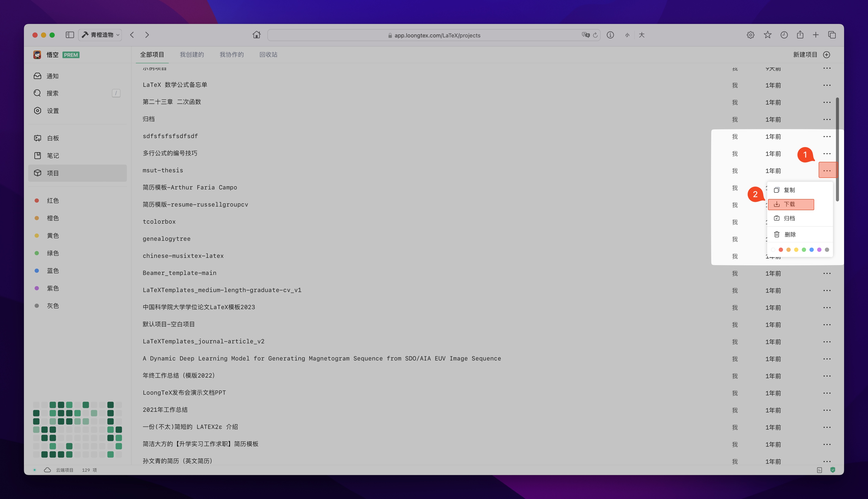Viewport: 868px width, 499px height.
Task: Open the tcolorbox project
Action: click(159, 222)
